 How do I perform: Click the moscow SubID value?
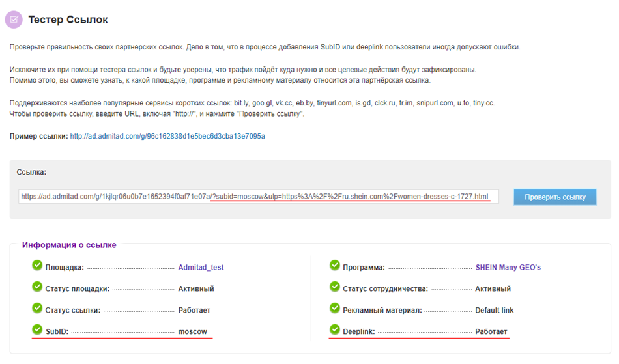coord(192,332)
